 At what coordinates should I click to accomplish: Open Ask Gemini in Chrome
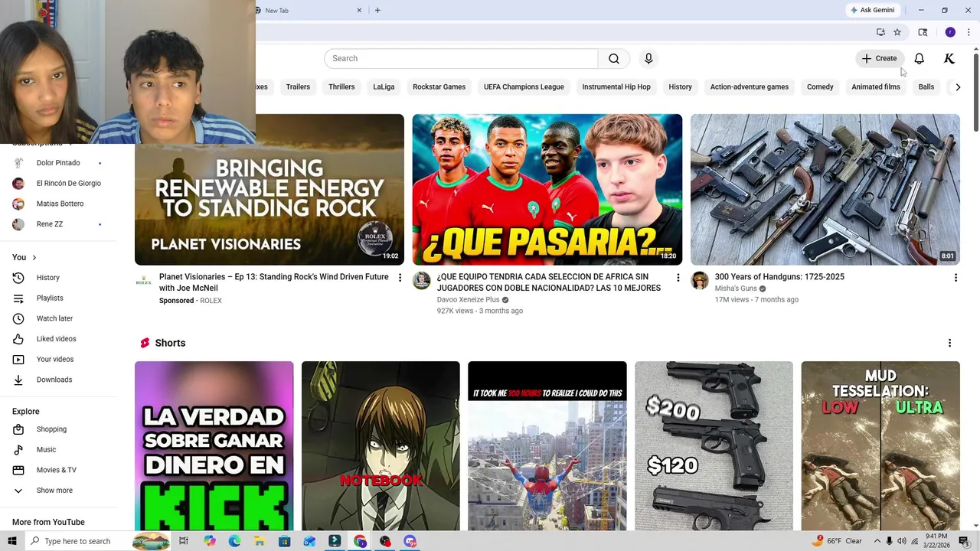872,10
